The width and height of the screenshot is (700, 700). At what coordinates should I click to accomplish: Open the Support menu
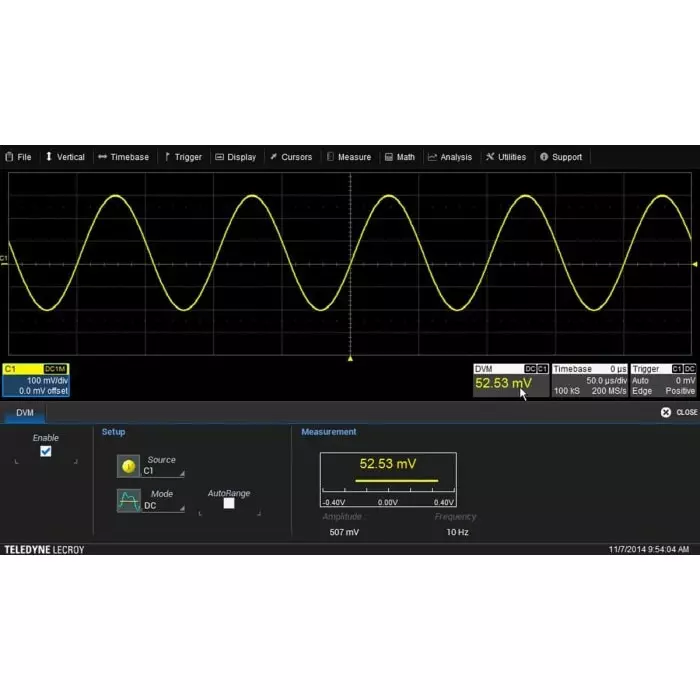click(561, 157)
